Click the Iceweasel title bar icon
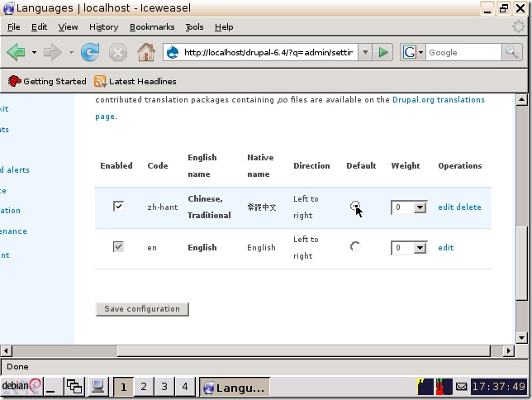This screenshot has height=400, width=532. click(8, 8)
